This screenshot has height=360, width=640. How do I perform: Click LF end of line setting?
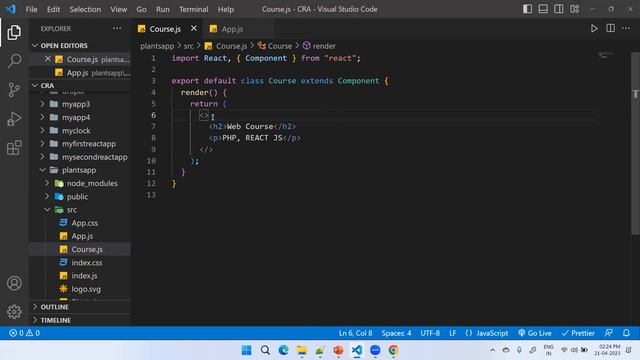[452, 333]
